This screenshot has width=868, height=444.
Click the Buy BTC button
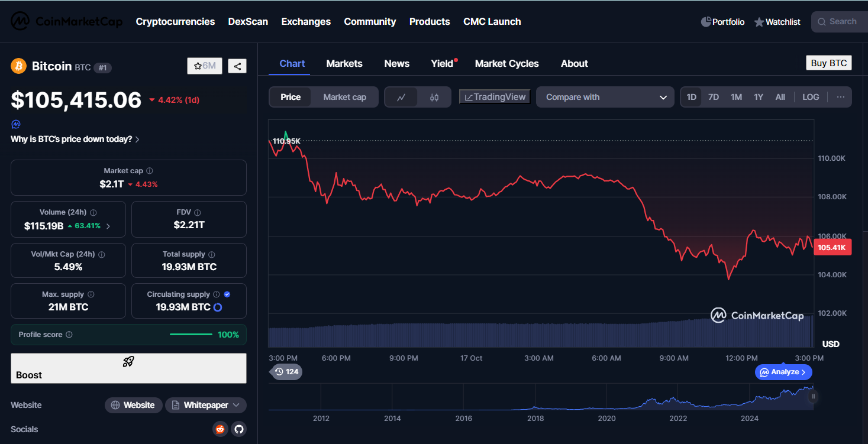point(828,63)
